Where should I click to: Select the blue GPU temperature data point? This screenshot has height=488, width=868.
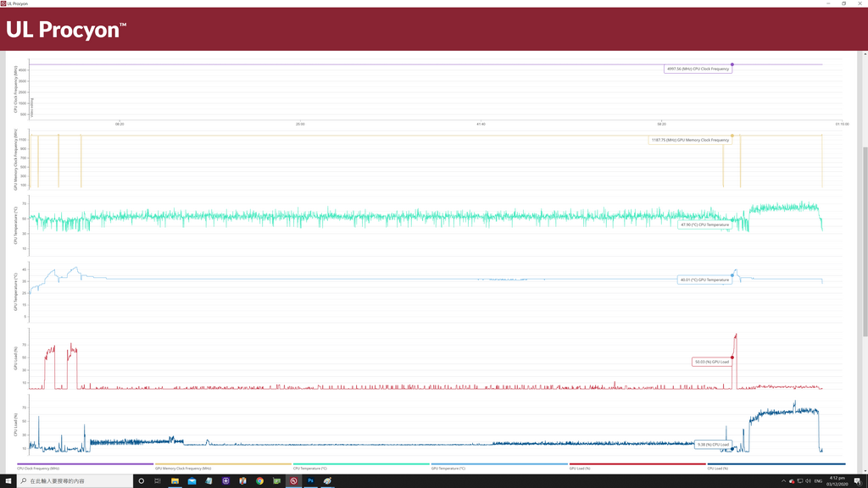click(x=732, y=275)
